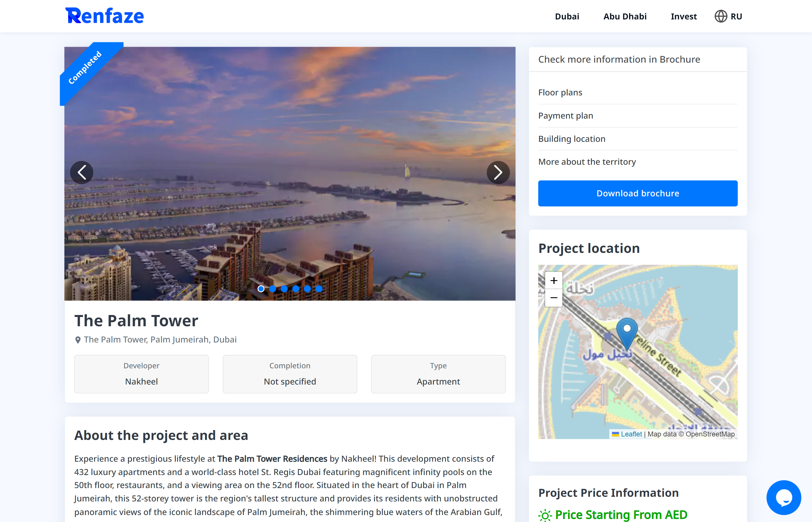Screen dimensions: 812x522
Task: Click Check more information in Brochure header
Action: pos(619,59)
